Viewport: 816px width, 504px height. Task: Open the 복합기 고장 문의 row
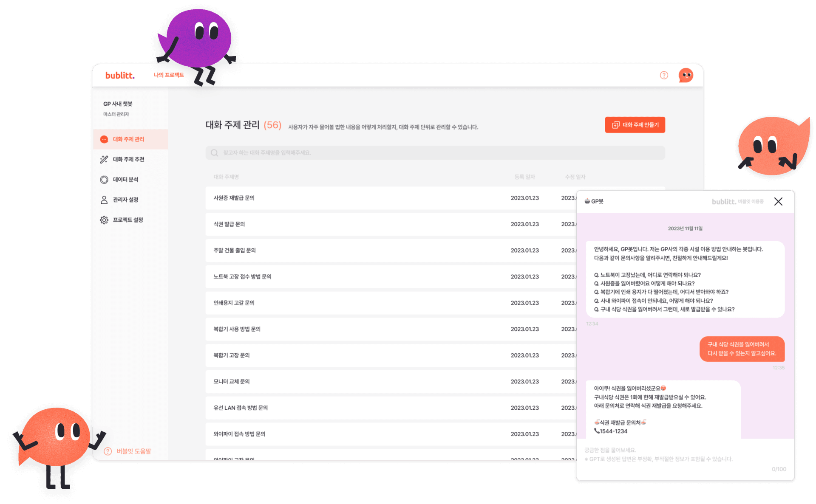pyautogui.click(x=391, y=355)
